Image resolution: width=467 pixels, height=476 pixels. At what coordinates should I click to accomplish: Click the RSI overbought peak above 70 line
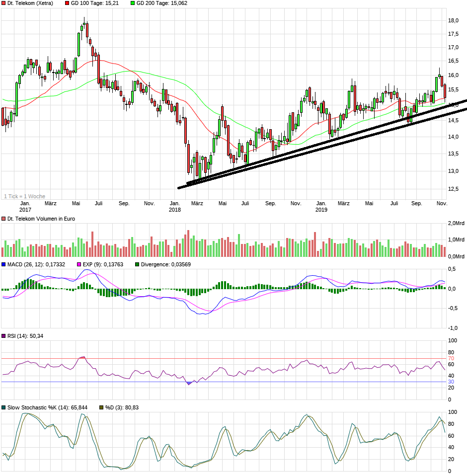pyautogui.click(x=82, y=357)
